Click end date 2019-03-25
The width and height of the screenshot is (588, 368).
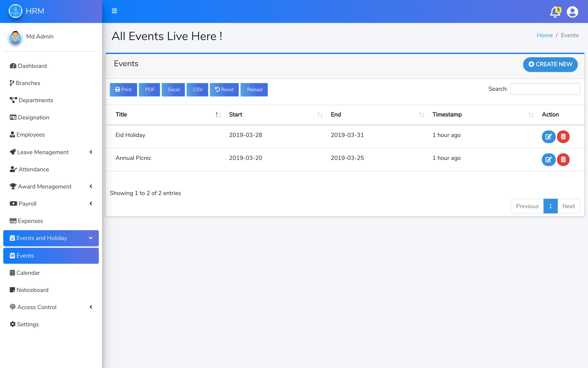(x=347, y=158)
